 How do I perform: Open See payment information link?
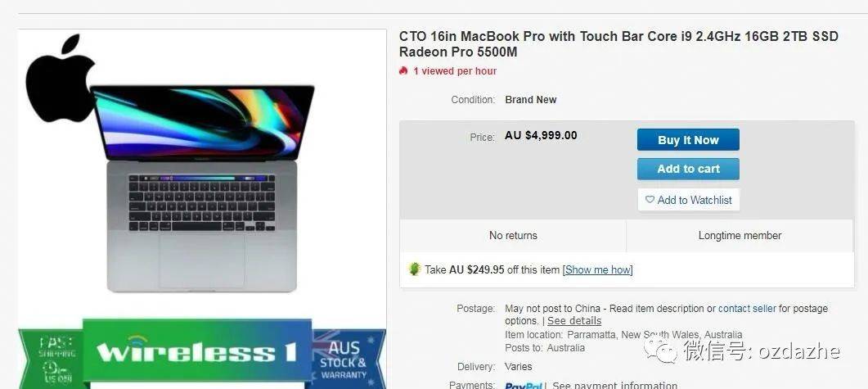(x=614, y=385)
